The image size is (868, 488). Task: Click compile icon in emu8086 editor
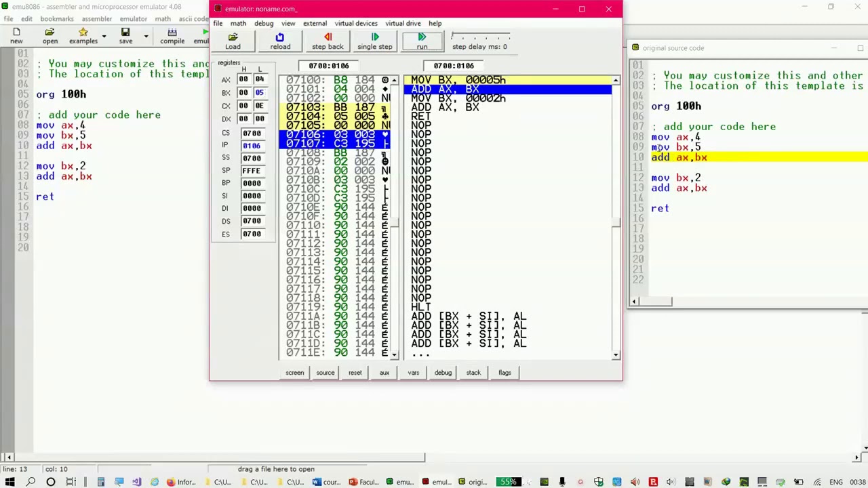(x=172, y=36)
